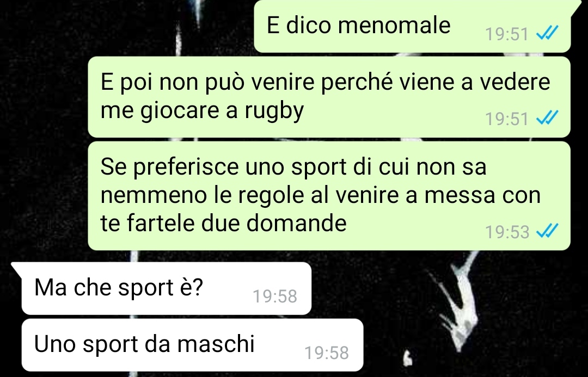Select the message about giocare a rugby
This screenshot has height=377, width=588.
[x=329, y=97]
